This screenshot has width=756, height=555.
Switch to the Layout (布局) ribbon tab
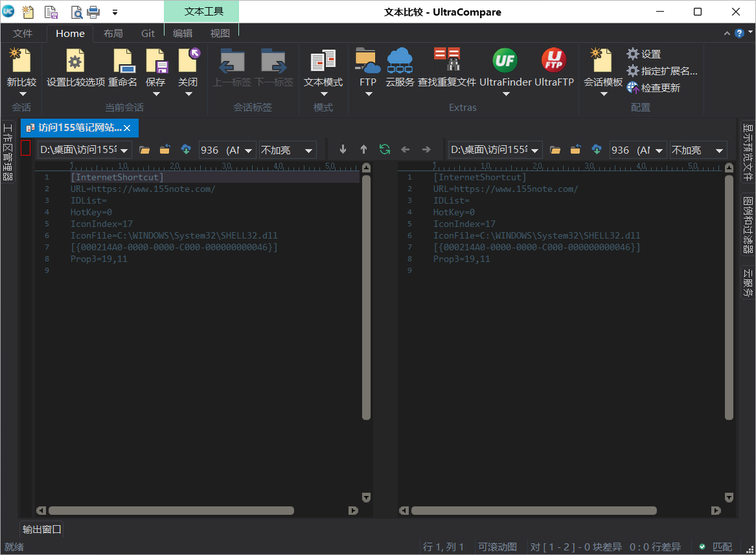click(113, 34)
